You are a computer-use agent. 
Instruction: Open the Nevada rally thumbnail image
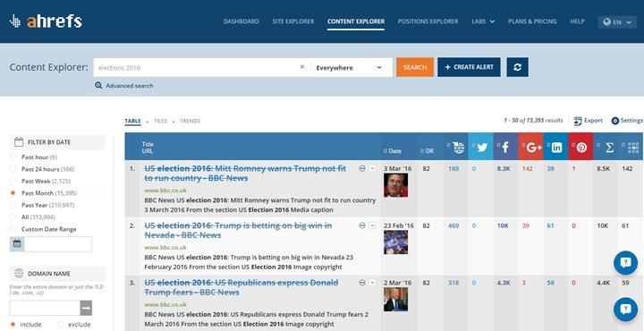point(396,242)
